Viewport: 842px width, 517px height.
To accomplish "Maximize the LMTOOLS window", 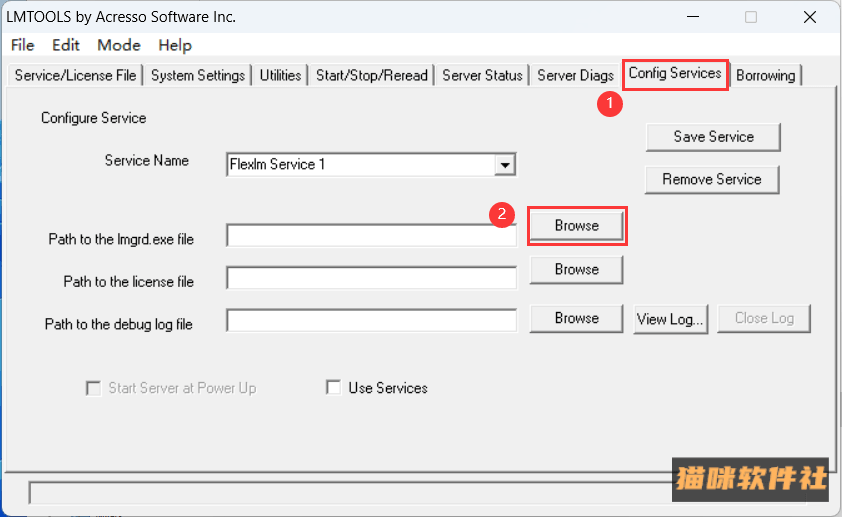I will tap(751, 17).
